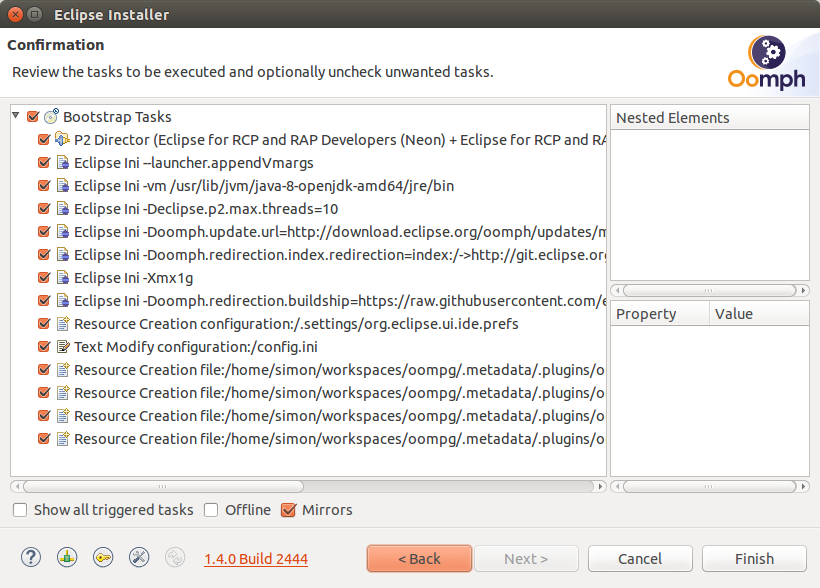The image size is (820, 588).
Task: Uncheck Resource Creation configuration prefs checkbox
Action: pyautogui.click(x=44, y=324)
